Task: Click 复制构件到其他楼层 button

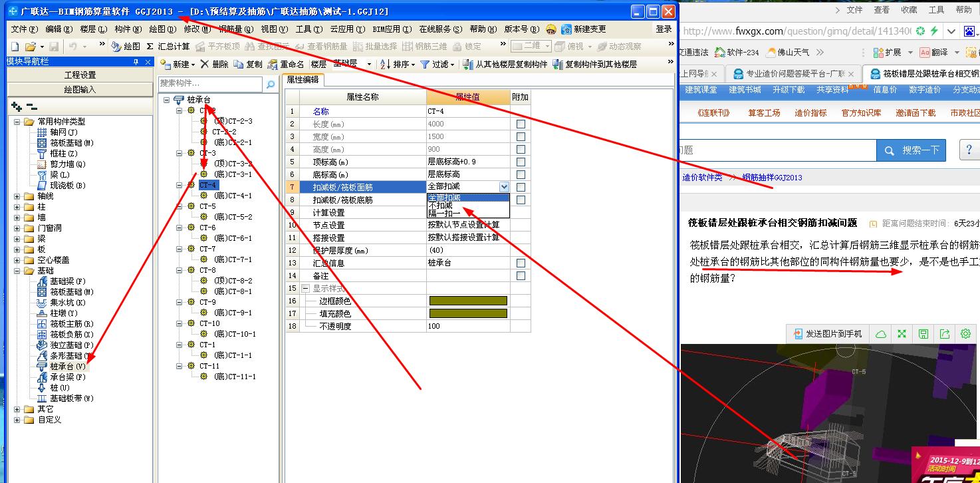Action: pos(594,65)
